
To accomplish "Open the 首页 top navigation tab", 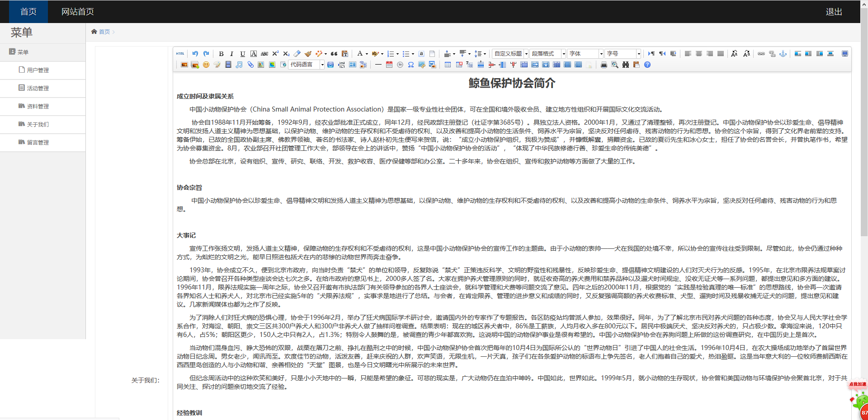I will pyautogui.click(x=28, y=12).
